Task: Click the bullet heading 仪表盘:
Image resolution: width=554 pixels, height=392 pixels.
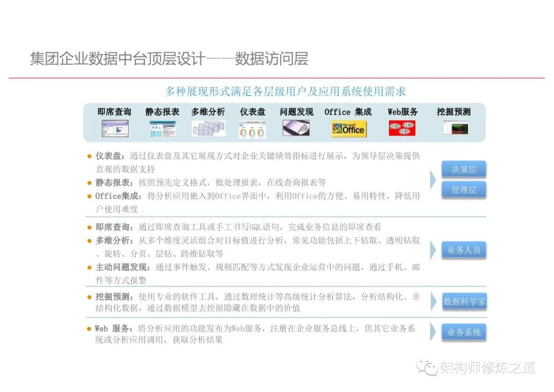Action: click(110, 156)
